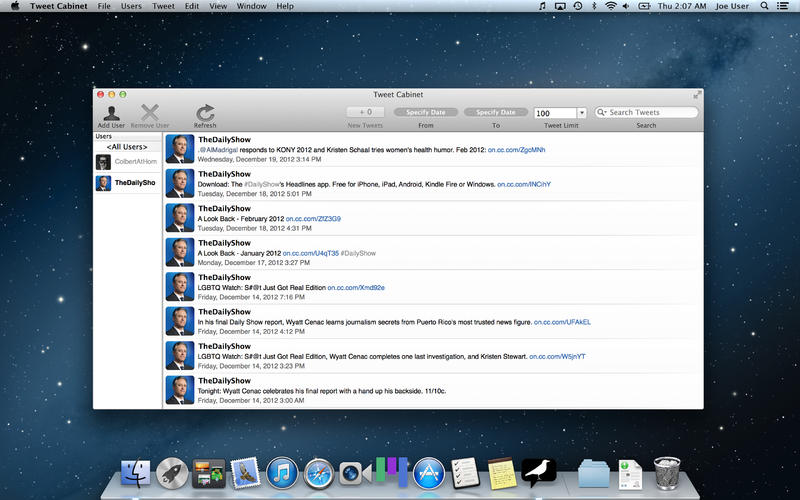Open link on.cc.com/INCihY
This screenshot has height=500, width=800.
click(x=524, y=184)
